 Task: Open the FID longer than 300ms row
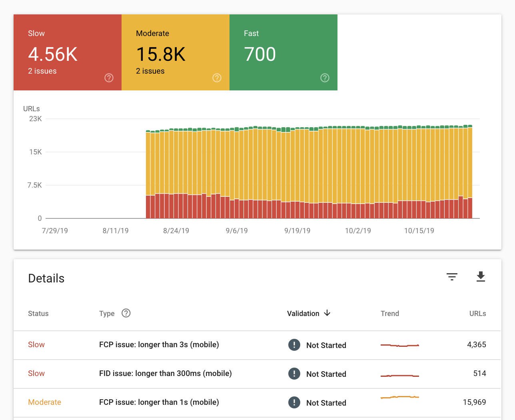pyautogui.click(x=165, y=374)
